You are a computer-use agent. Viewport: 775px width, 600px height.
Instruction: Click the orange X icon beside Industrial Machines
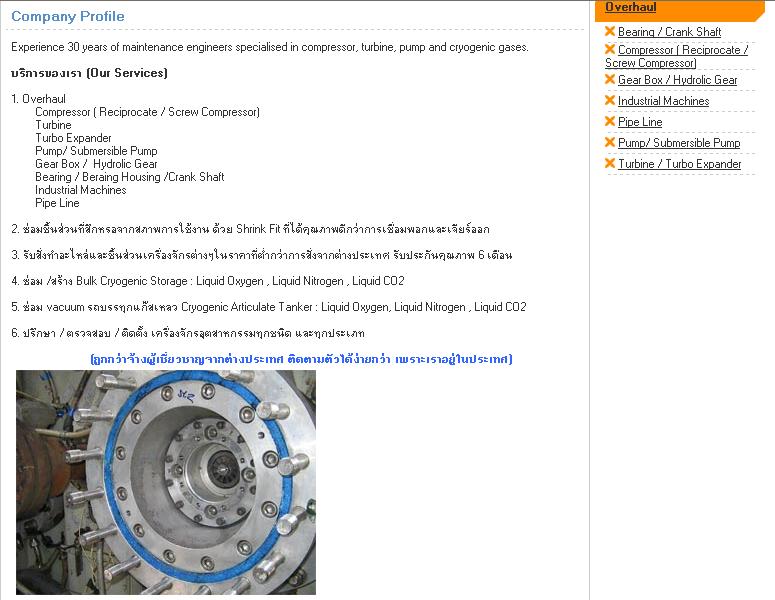pyautogui.click(x=610, y=100)
